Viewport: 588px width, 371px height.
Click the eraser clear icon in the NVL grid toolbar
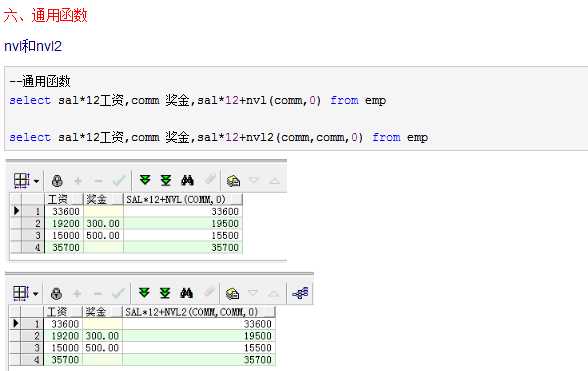pyautogui.click(x=210, y=179)
